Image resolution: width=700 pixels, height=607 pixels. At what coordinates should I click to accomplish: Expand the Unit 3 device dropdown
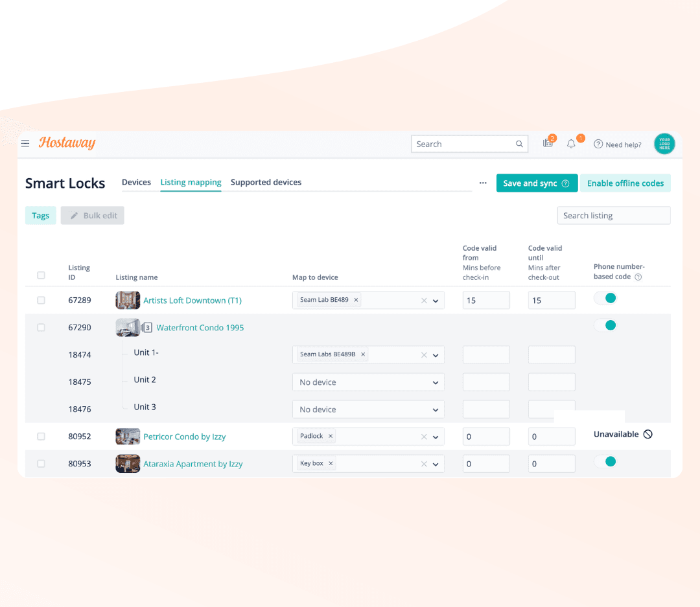435,410
